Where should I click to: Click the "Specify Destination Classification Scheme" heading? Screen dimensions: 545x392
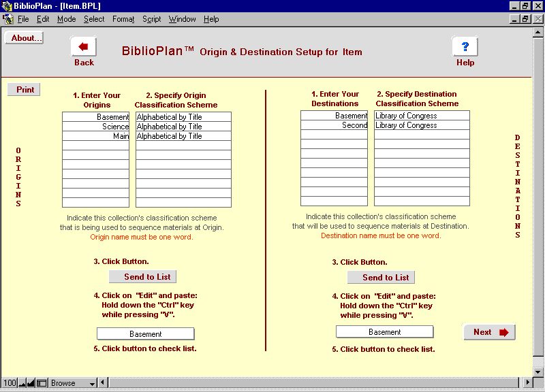[417, 99]
